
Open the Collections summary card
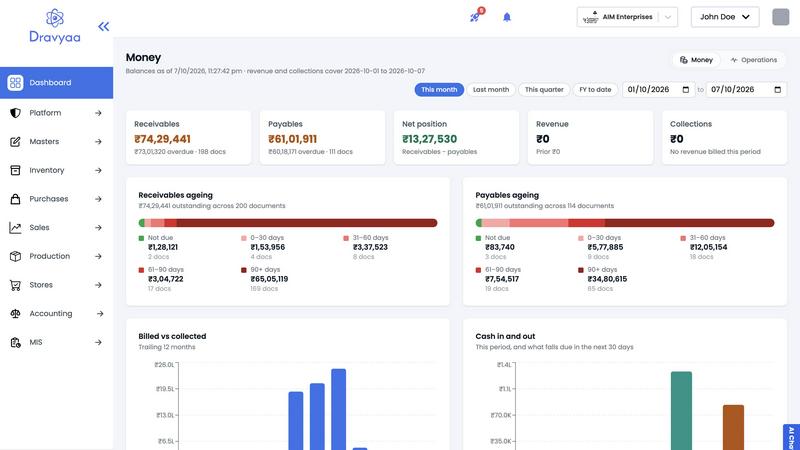tap(724, 138)
